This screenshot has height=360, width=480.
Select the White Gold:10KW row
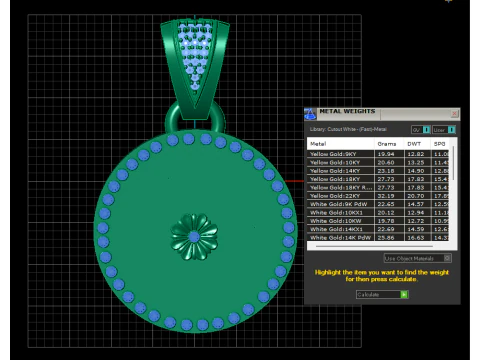pos(378,221)
